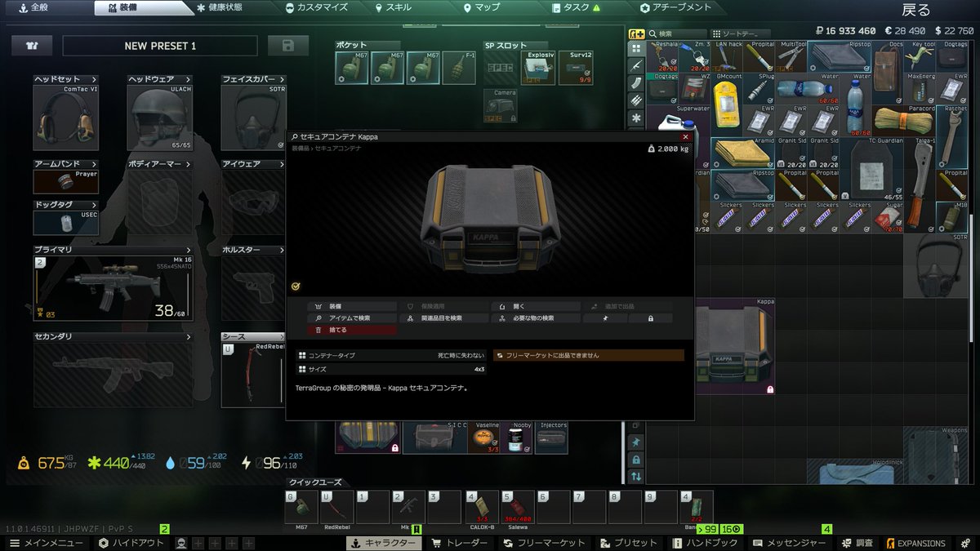Select the Taiga-1 machete in stash
Image resolution: width=980 pixels, height=551 pixels.
[x=920, y=184]
